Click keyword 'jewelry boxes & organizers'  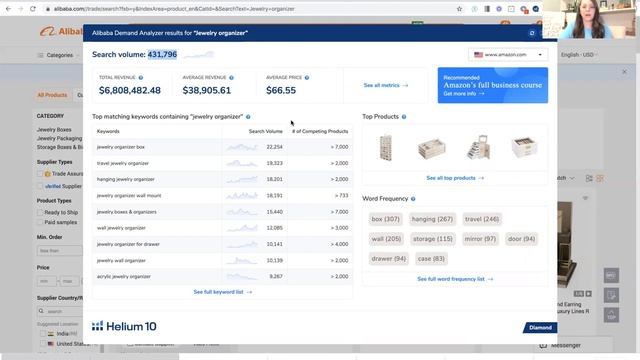(127, 212)
